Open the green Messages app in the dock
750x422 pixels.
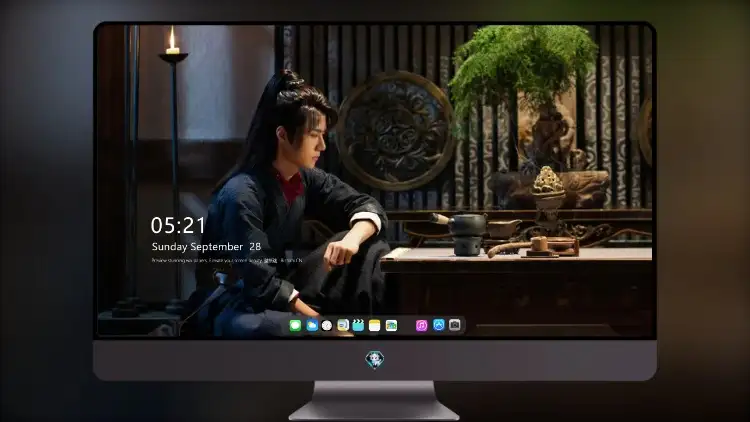click(x=295, y=325)
